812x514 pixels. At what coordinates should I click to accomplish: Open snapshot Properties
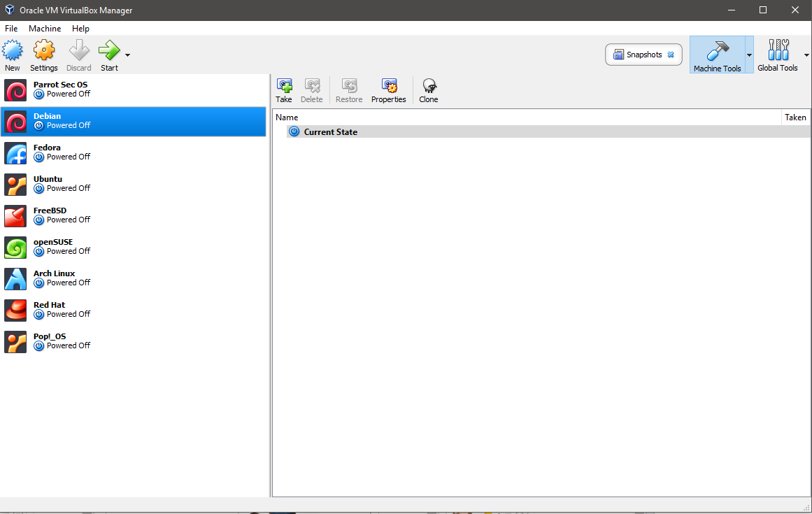388,91
